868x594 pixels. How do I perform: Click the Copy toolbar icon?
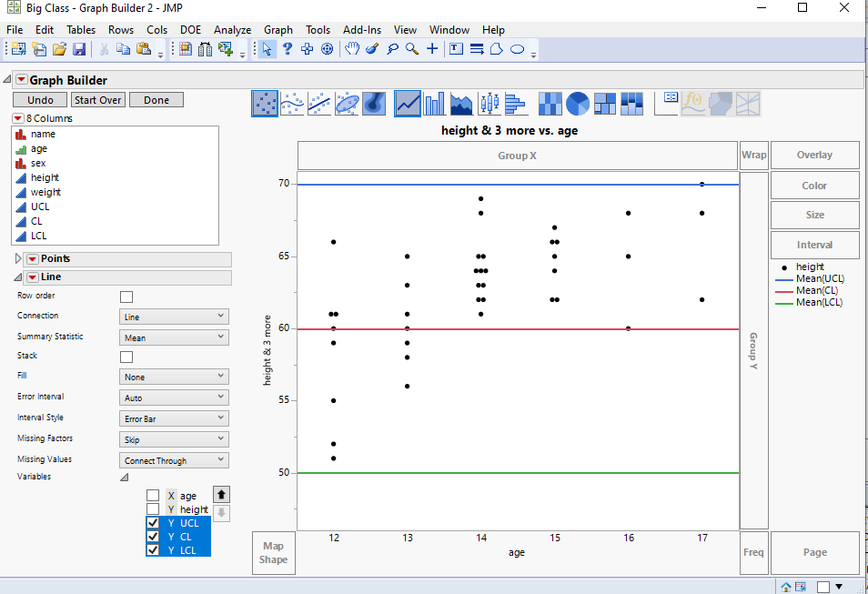point(123,49)
